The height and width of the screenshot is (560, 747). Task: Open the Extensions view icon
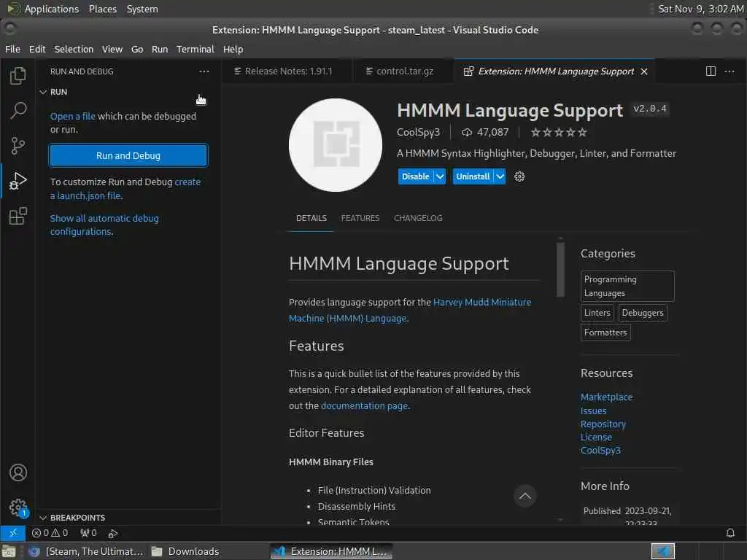pos(18,216)
